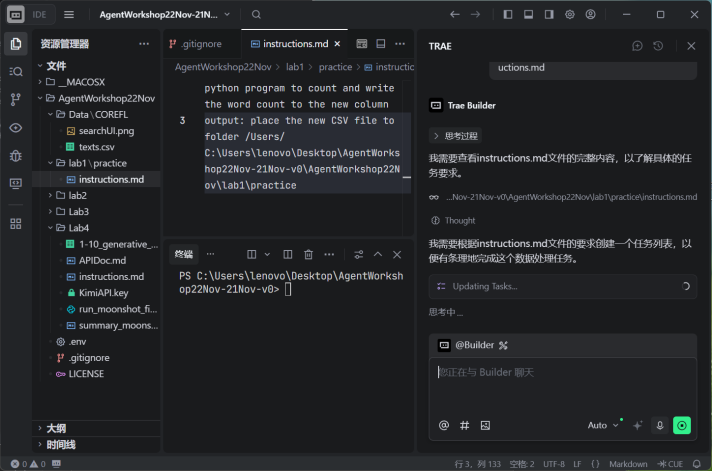Open the Auto model dropdown
Screen dimensions: 712x471
click(603, 425)
